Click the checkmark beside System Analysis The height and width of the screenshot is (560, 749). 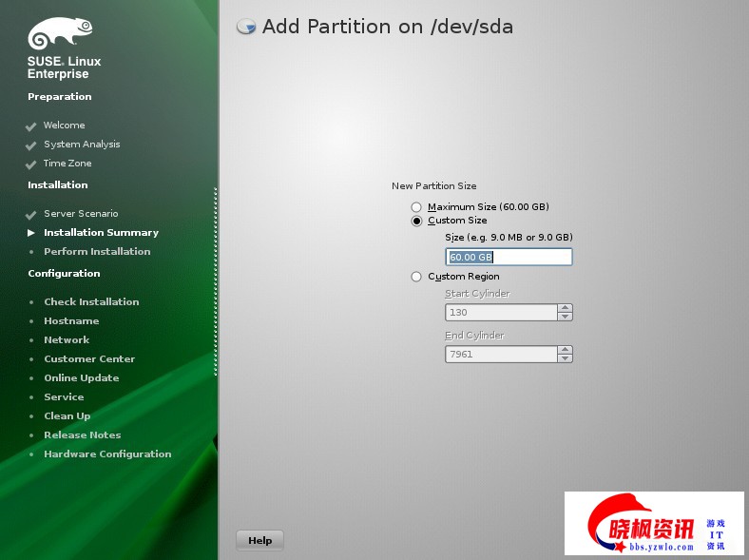tap(31, 145)
